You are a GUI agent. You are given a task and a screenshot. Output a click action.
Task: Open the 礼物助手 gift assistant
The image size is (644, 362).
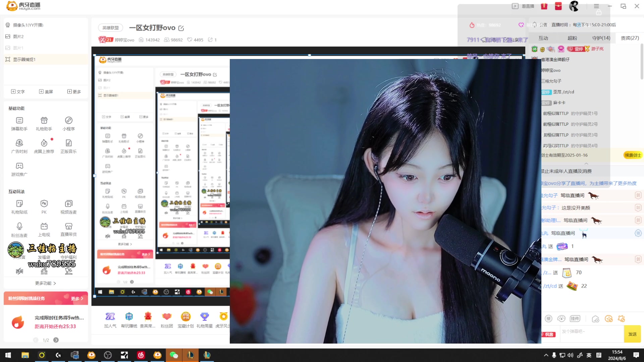coord(44,123)
